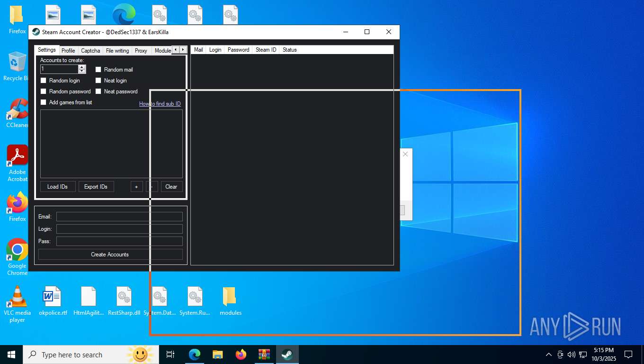644x364 pixels.
Task: Click the Steam icon in title bar
Action: tap(36, 32)
